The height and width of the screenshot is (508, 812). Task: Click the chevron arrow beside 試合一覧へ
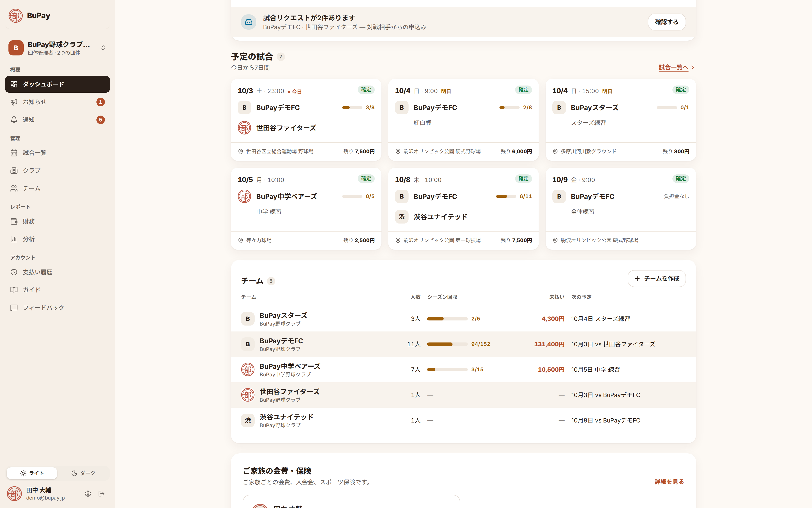693,68
